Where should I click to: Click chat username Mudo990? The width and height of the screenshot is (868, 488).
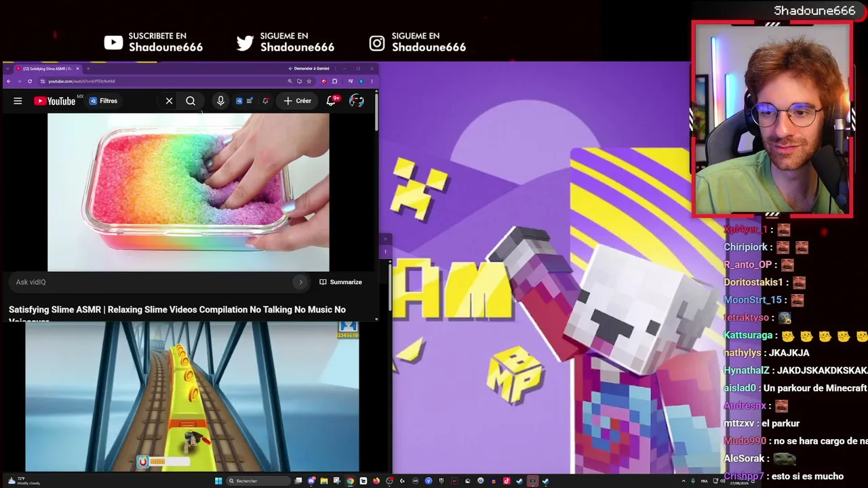(745, 441)
